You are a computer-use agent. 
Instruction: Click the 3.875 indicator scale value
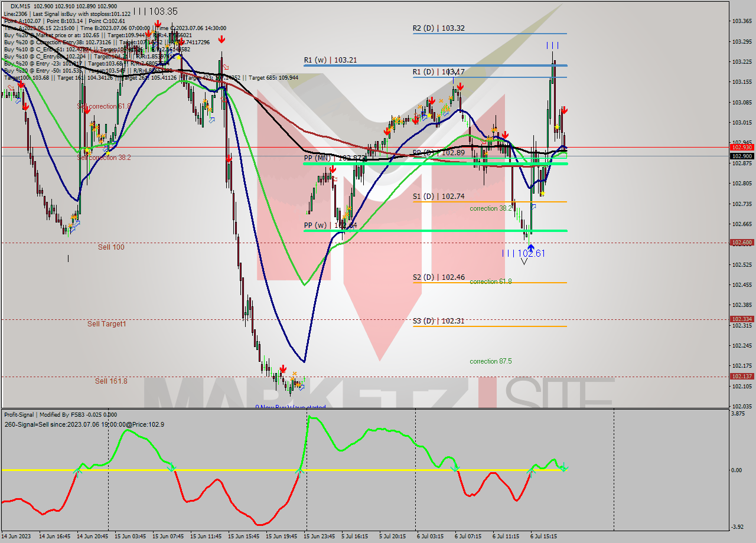(738, 414)
